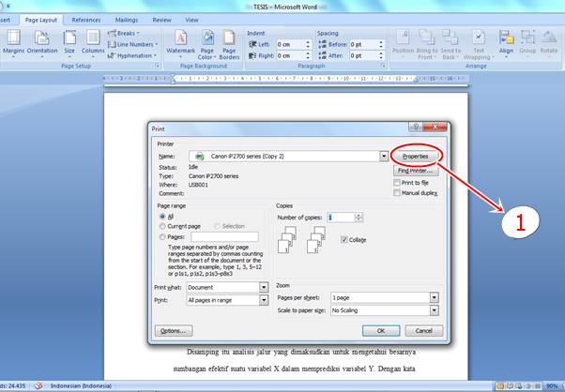Image resolution: width=565 pixels, height=392 pixels.
Task: Click the Options button in Print dialog
Action: point(174,331)
